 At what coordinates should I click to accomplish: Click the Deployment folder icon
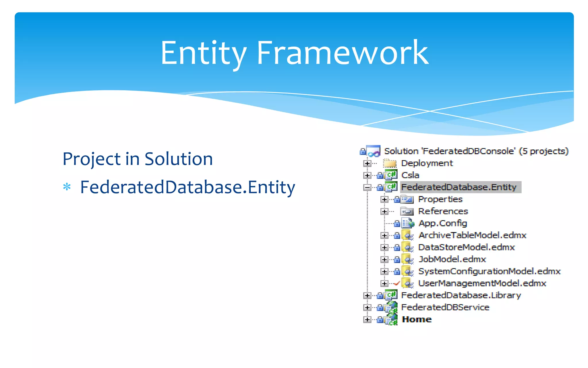[x=390, y=163]
